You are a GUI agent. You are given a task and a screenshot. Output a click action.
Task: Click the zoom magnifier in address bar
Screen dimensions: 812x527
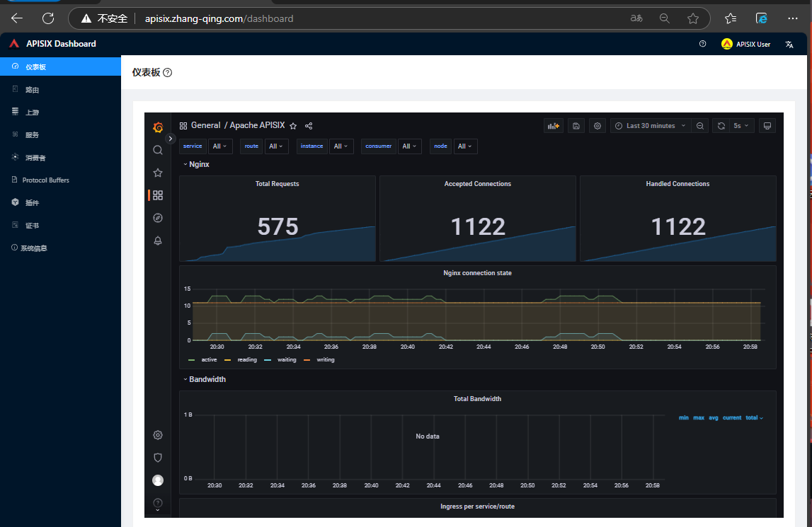665,18
